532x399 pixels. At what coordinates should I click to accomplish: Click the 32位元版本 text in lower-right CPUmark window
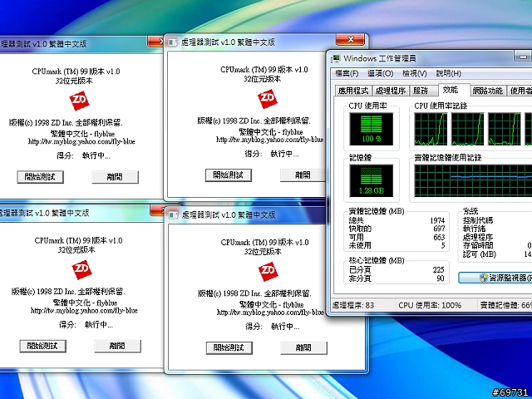click(263, 252)
